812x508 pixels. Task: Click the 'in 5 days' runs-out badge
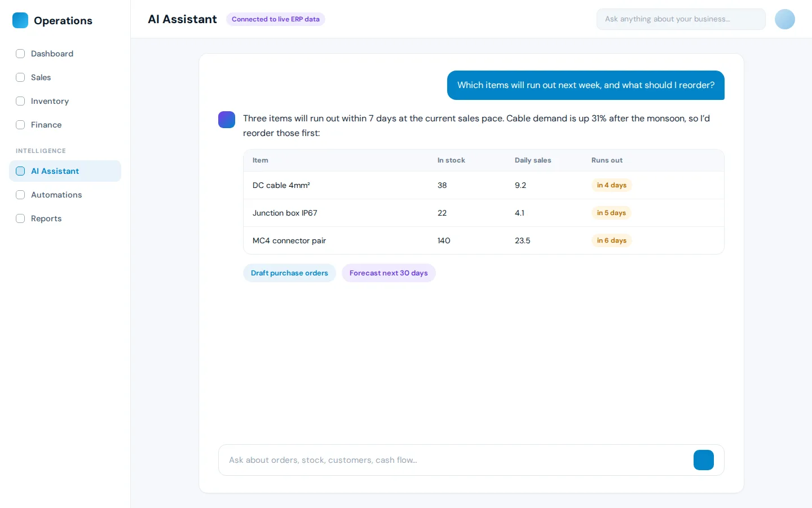[x=611, y=213]
